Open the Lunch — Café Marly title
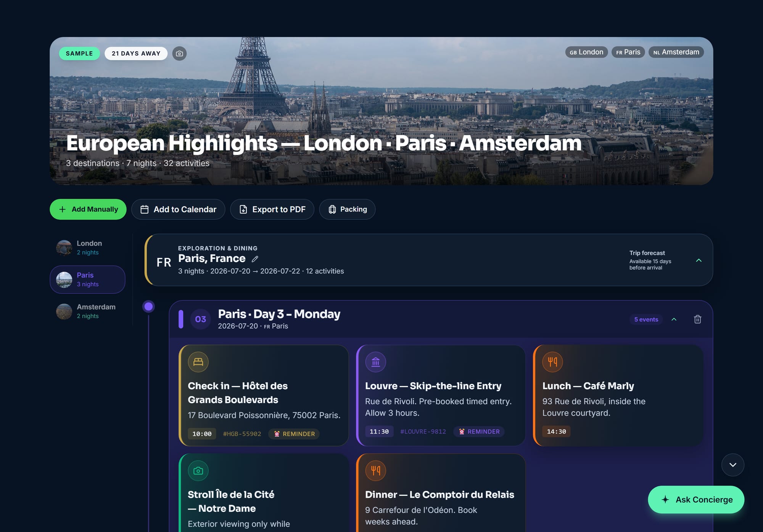The width and height of the screenshot is (763, 532). (588, 386)
